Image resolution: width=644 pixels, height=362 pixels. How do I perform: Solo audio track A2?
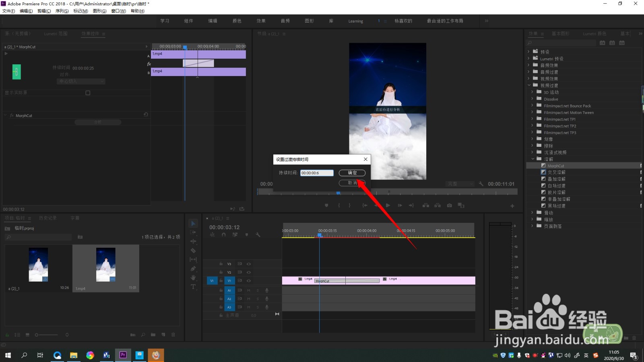click(258, 299)
